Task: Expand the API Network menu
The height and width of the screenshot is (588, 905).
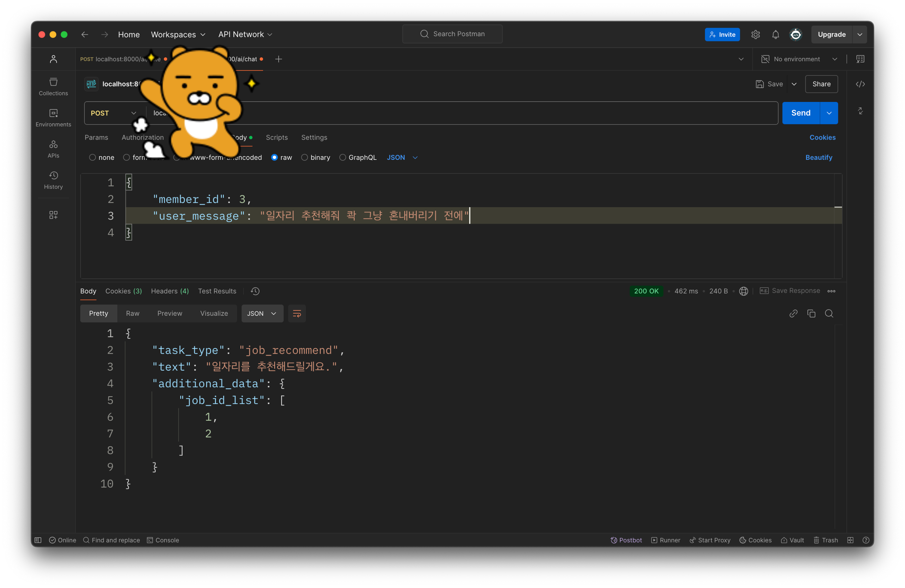Action: (245, 35)
